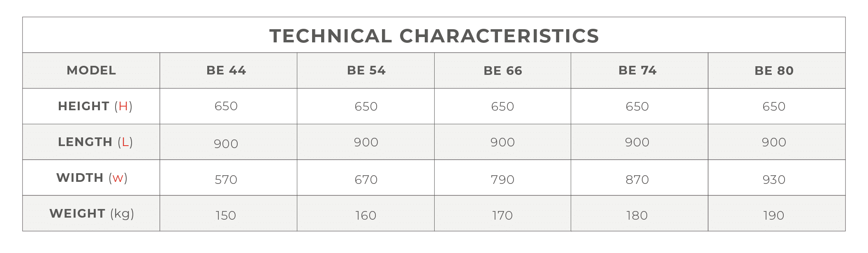This screenshot has width=868, height=253.
Task: Click the 790 width value for BE 66
Action: point(502,180)
